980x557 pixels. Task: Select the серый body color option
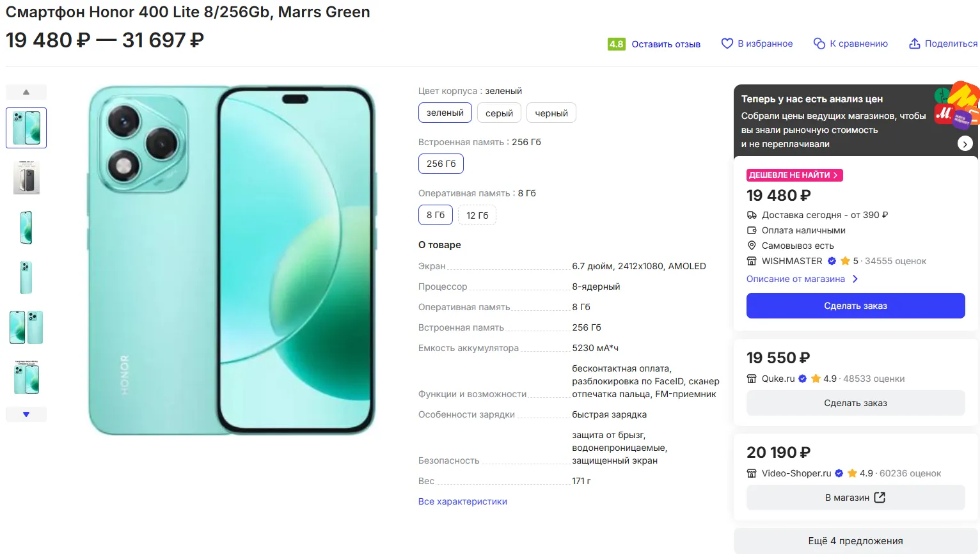point(499,113)
